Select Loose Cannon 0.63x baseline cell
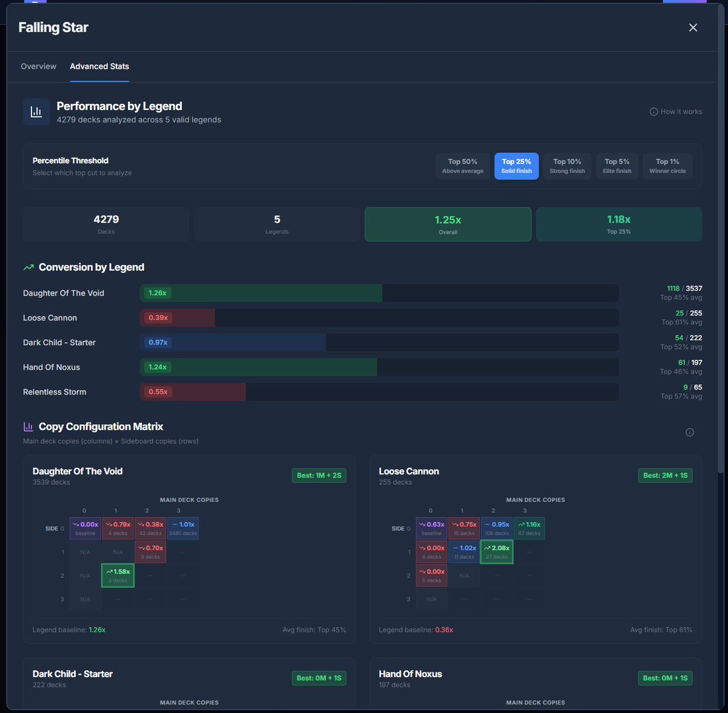Viewport: 728px width, 713px height. (431, 528)
